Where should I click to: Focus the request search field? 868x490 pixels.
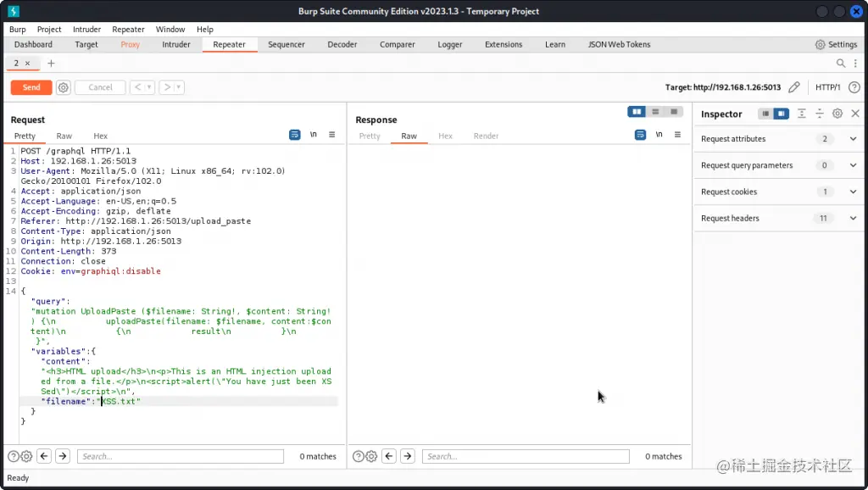[x=181, y=456]
